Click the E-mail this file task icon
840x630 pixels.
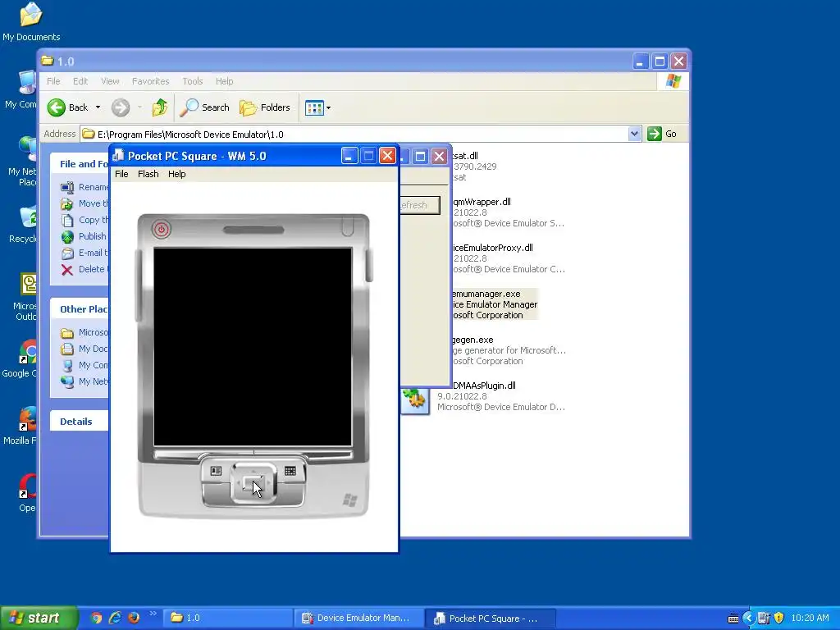point(67,253)
